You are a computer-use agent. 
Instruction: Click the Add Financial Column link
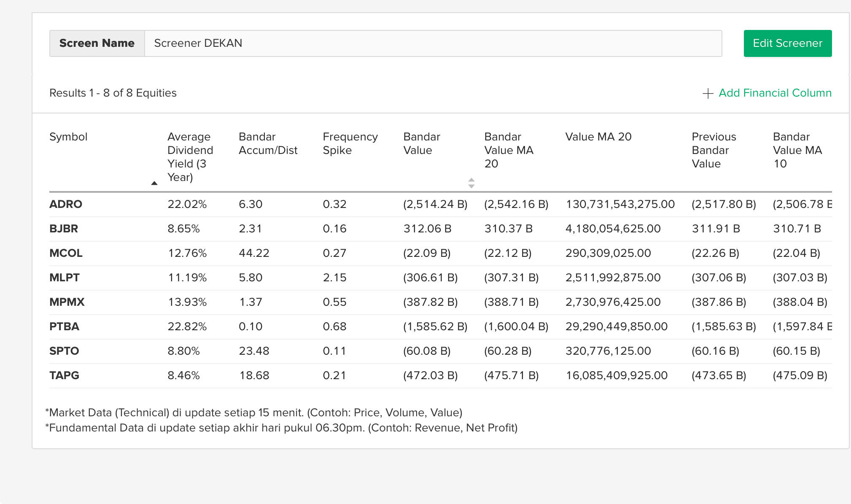click(775, 93)
